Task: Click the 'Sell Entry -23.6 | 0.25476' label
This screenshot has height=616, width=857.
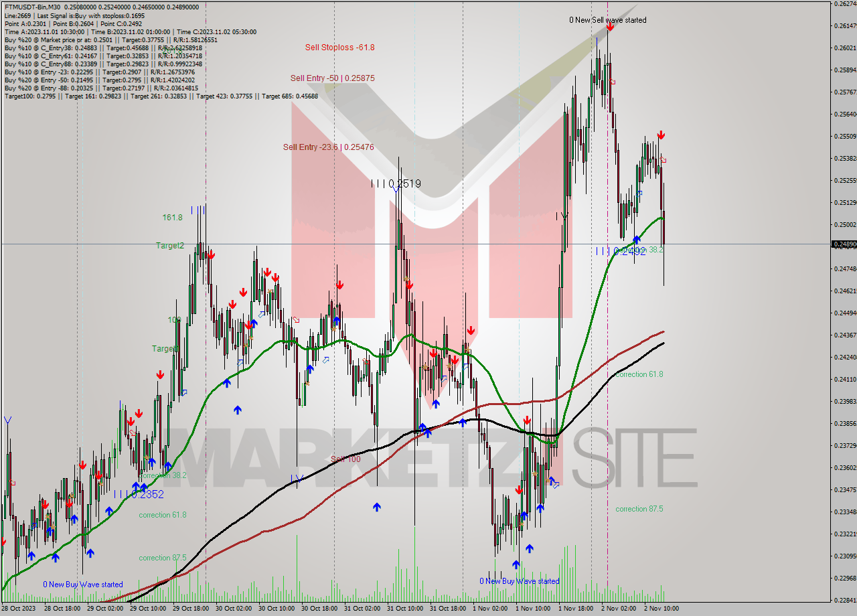Action: [328, 147]
